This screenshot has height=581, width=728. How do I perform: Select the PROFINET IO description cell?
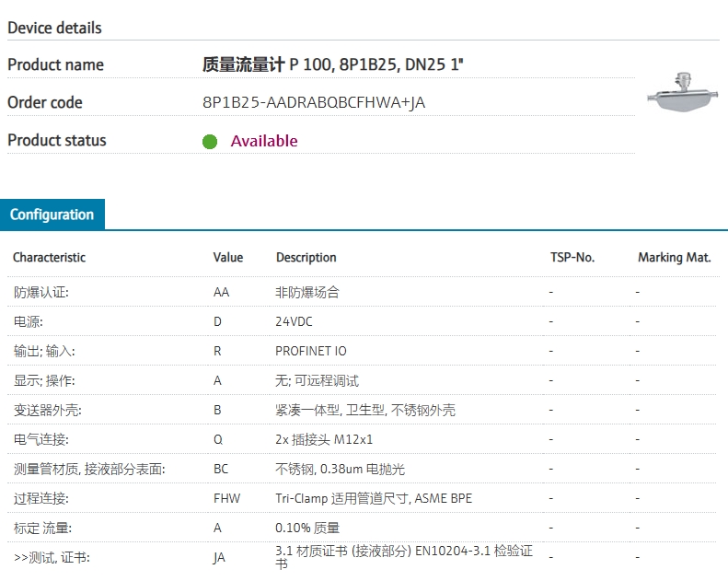coord(310,351)
